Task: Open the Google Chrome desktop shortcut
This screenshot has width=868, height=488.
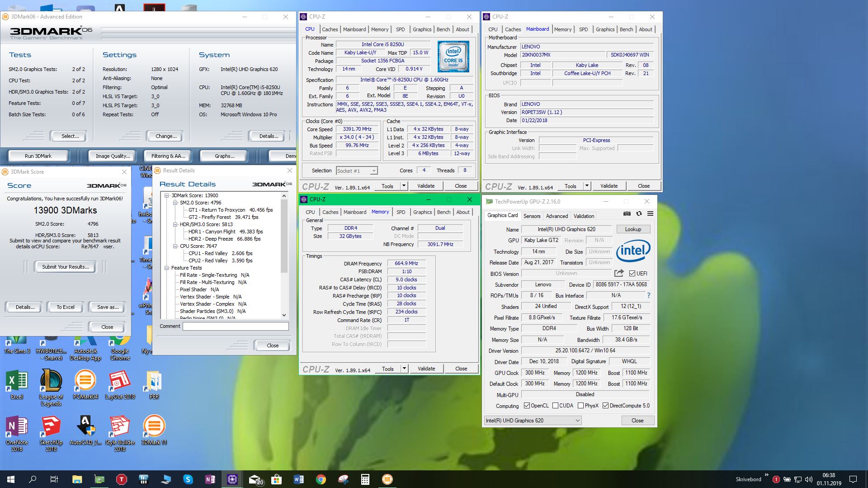Action: 120,347
